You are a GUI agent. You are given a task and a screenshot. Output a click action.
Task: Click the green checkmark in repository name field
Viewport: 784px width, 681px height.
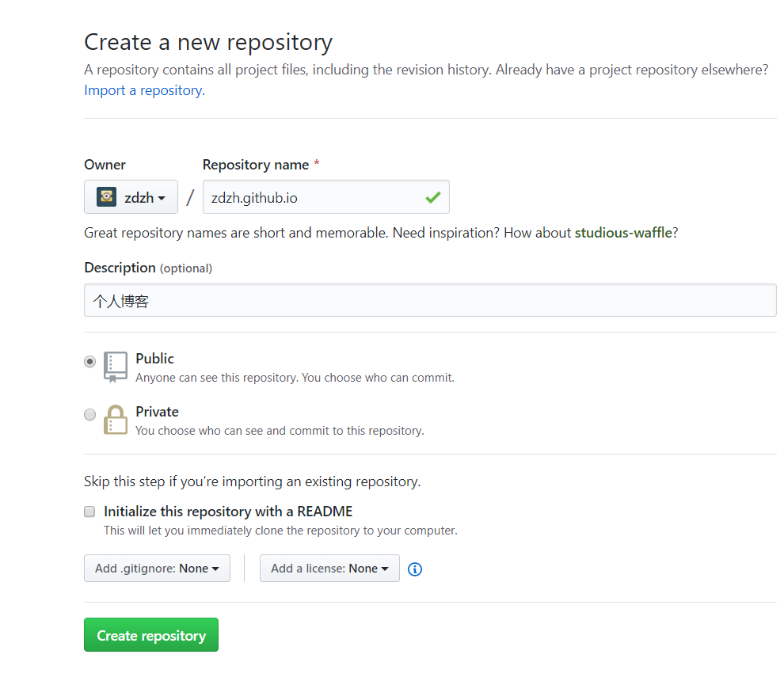pyautogui.click(x=433, y=197)
